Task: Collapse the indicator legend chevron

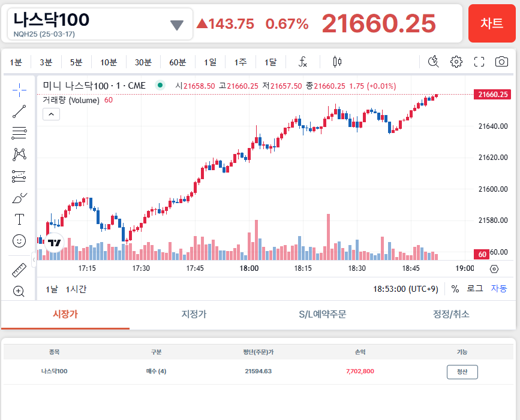Action: (x=51, y=114)
